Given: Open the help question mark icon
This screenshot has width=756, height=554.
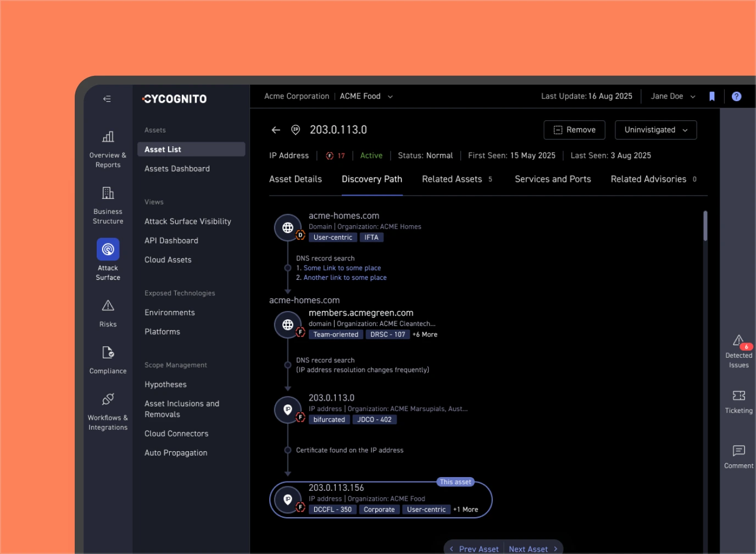Looking at the screenshot, I should pos(737,97).
